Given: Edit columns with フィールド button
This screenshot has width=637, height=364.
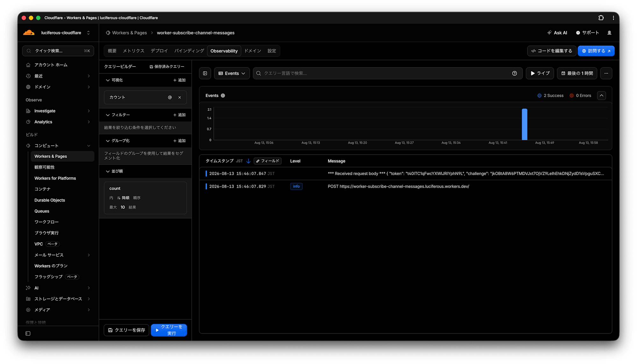Looking at the screenshot, I should coord(268,161).
